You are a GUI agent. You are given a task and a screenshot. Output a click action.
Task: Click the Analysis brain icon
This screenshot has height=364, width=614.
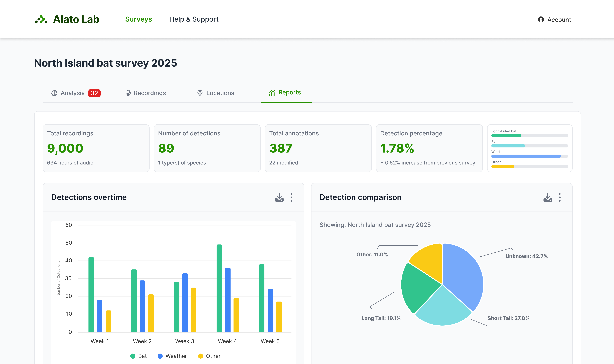click(54, 93)
